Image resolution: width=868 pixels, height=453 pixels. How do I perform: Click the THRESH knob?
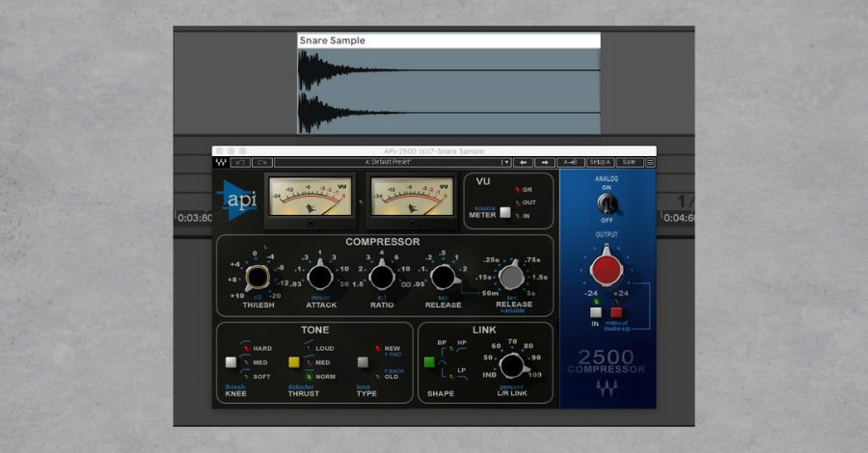pyautogui.click(x=258, y=277)
